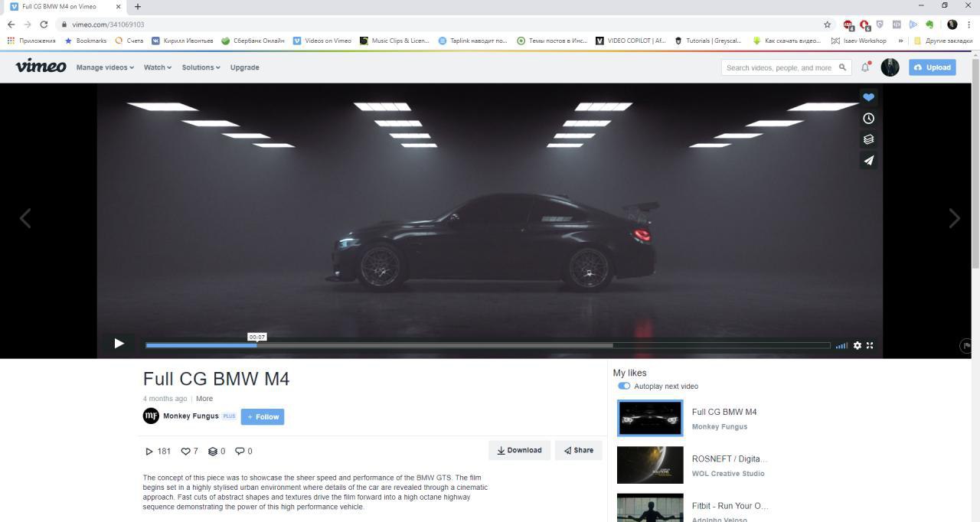
Task: Open notifications bell
Action: click(x=865, y=67)
